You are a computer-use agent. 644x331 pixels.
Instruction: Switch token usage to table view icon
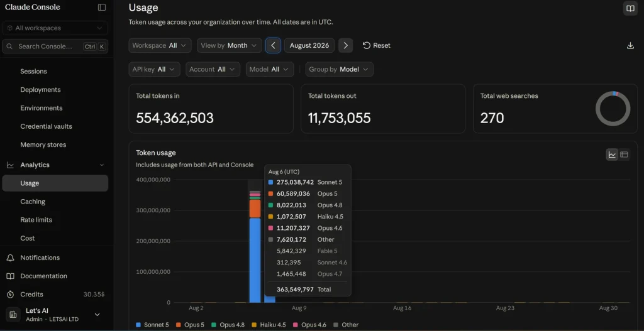click(x=624, y=155)
